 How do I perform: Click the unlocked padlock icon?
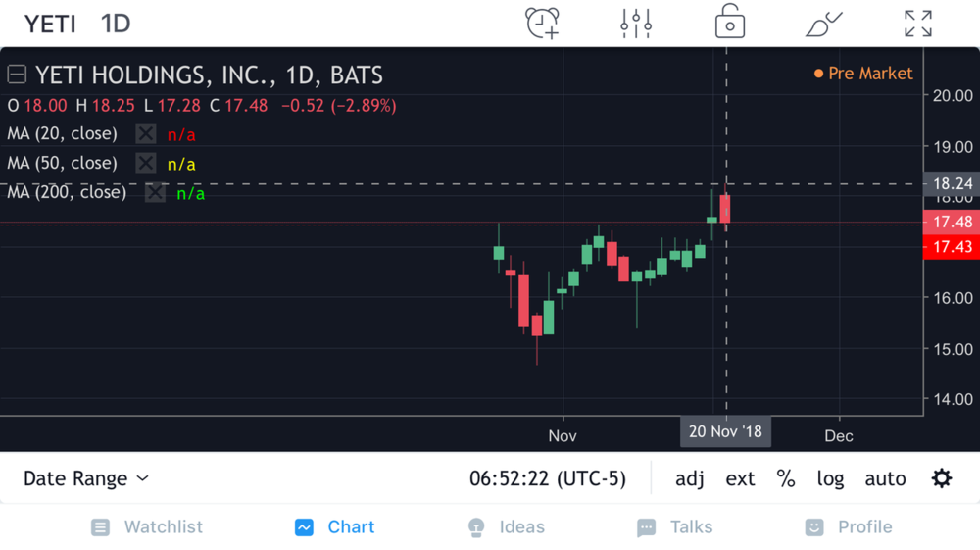[x=729, y=22]
